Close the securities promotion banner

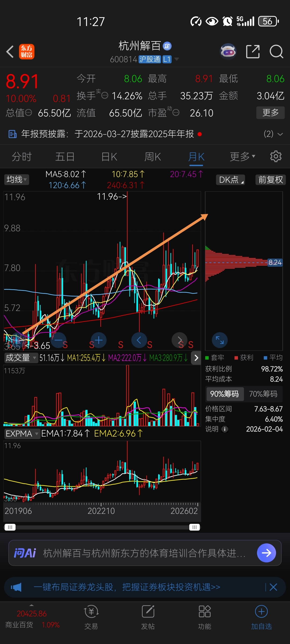(x=273, y=587)
